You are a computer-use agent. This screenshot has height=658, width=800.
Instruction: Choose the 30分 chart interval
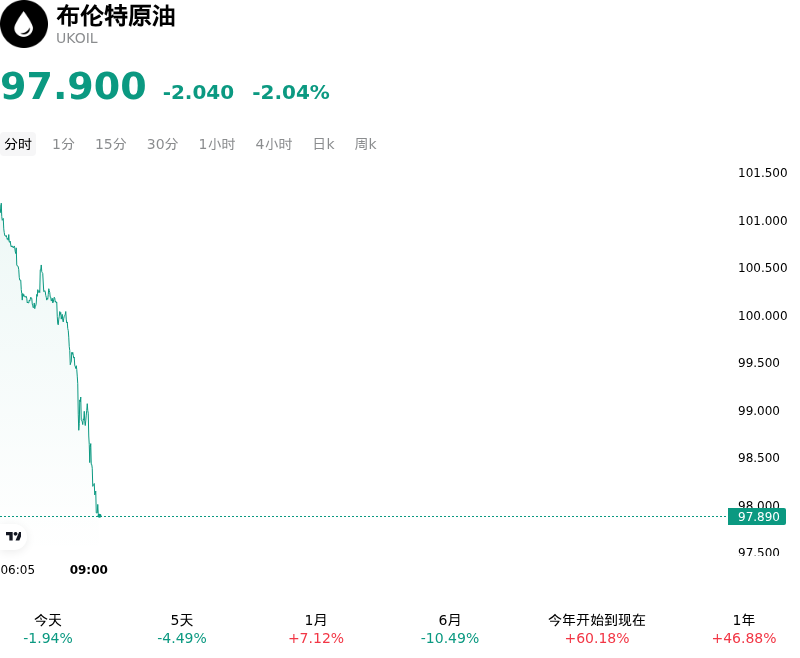coord(162,144)
